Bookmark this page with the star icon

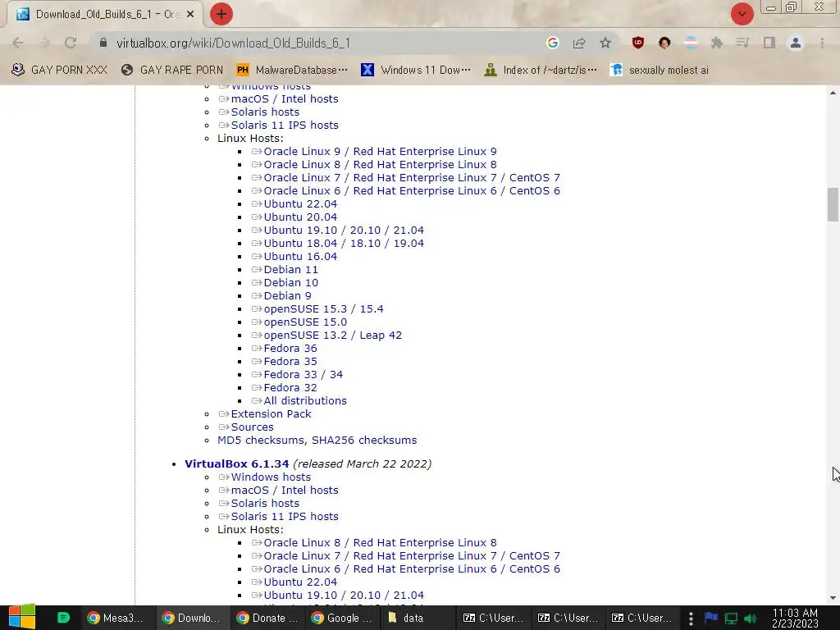[x=605, y=43]
